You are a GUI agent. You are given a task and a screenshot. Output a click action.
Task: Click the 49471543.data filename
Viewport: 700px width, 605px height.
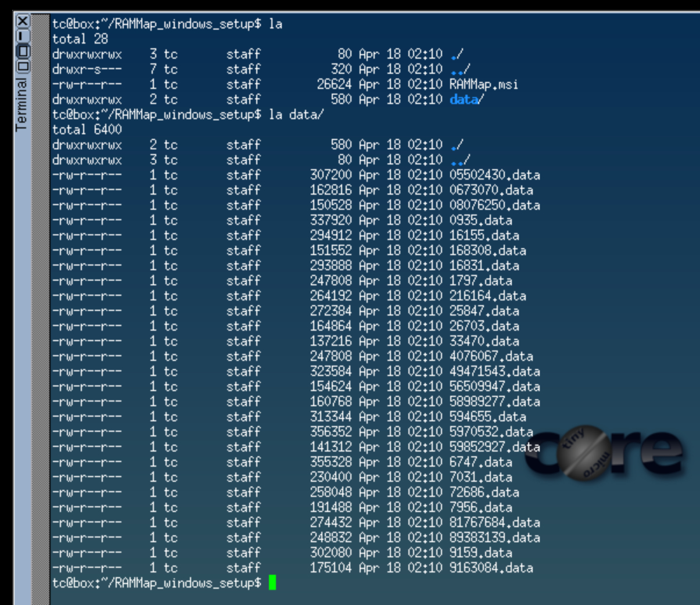pyautogui.click(x=494, y=372)
